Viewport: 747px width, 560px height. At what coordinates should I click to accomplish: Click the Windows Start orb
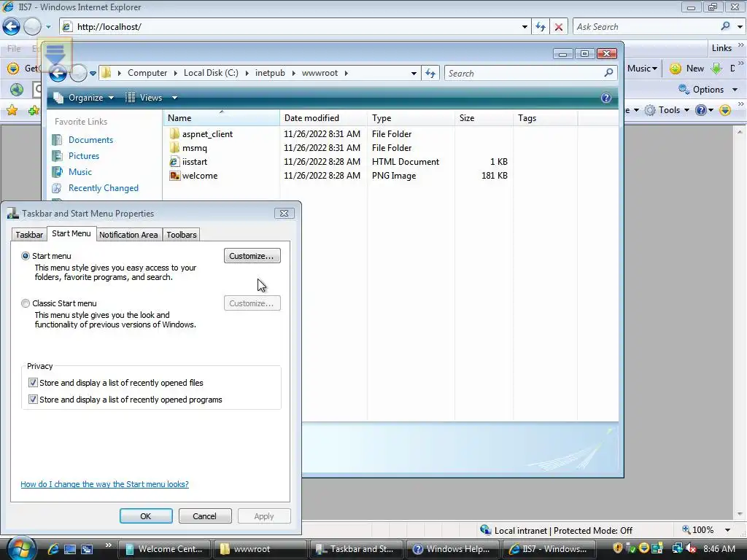point(20,548)
